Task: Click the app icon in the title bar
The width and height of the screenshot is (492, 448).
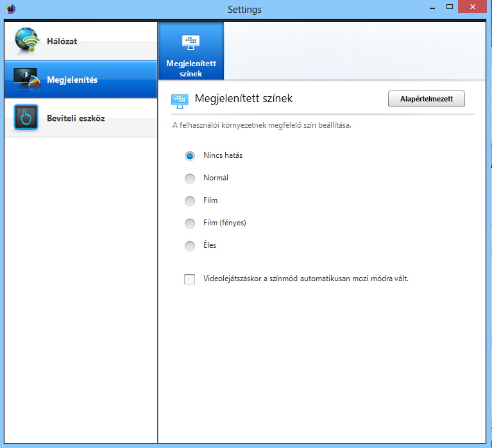Action: pos(10,9)
